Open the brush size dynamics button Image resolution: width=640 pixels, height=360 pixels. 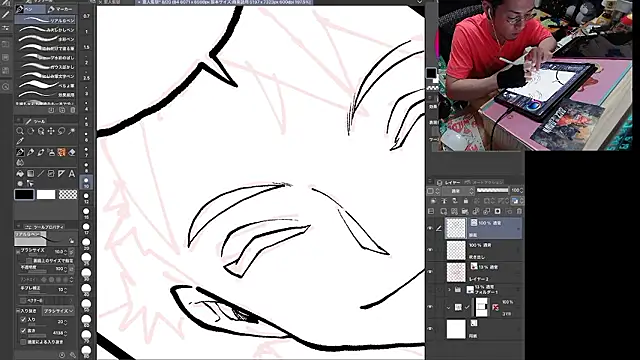(71, 252)
